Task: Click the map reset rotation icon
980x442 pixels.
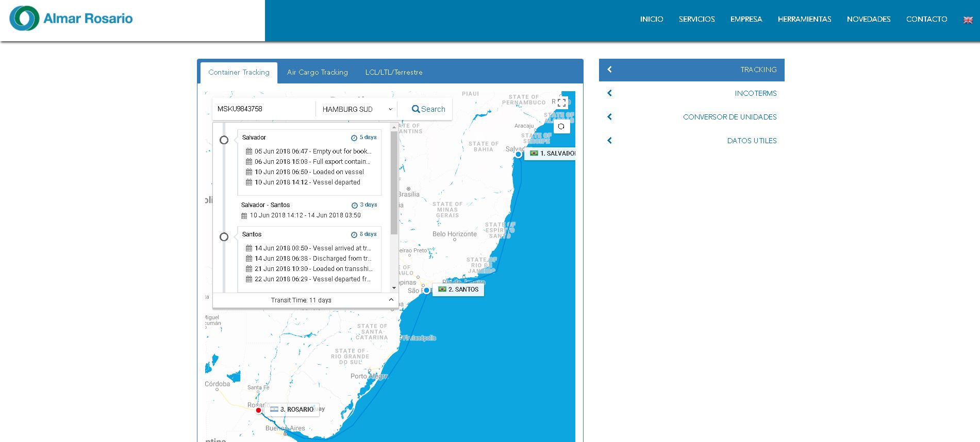Action: point(561,126)
